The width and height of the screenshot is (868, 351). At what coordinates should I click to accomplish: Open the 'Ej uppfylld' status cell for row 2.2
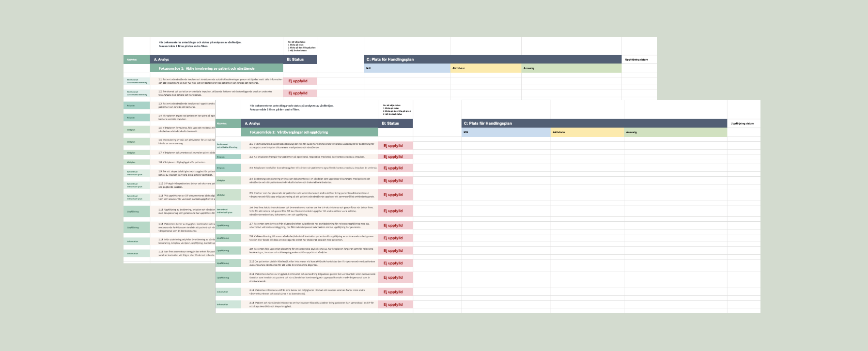point(395,157)
